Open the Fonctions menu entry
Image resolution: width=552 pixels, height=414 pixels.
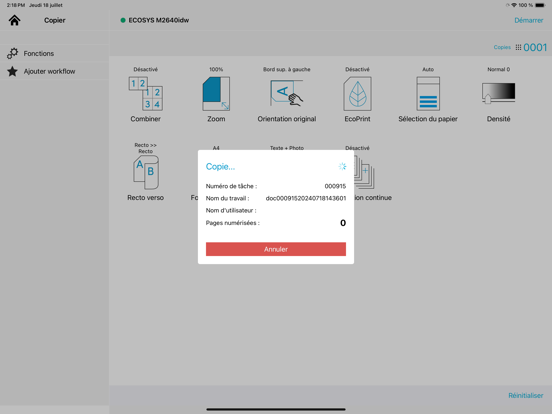pos(55,54)
